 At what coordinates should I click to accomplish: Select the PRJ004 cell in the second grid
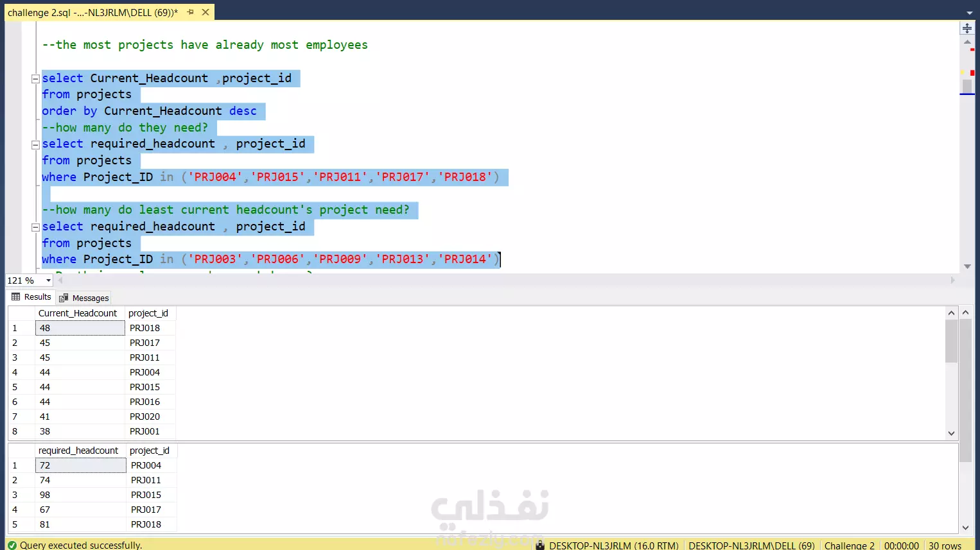coord(152,465)
